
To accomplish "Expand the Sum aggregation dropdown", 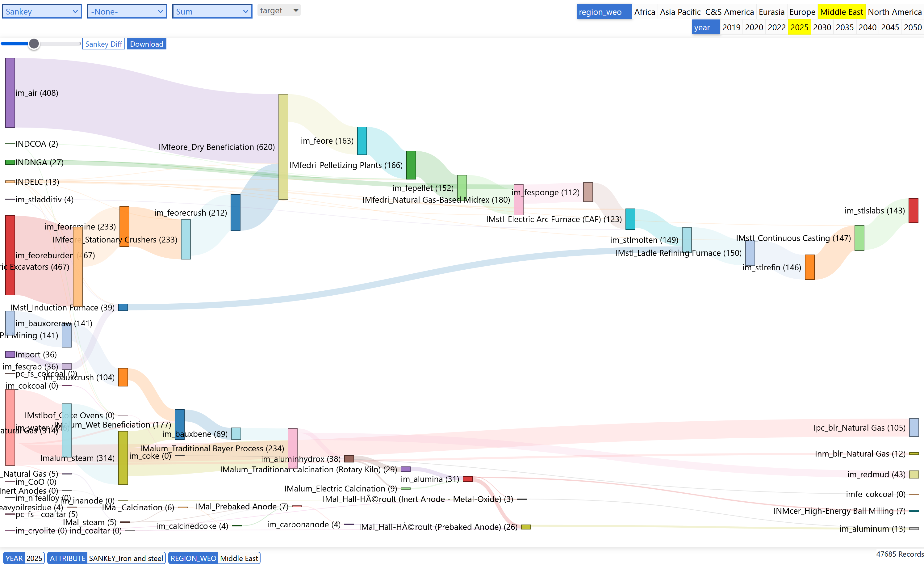I will click(x=212, y=11).
